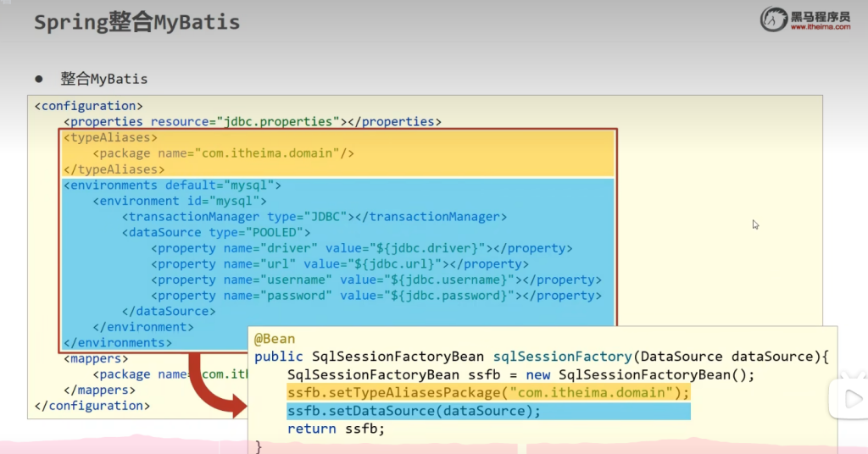Click the @Bean annotation

275,339
